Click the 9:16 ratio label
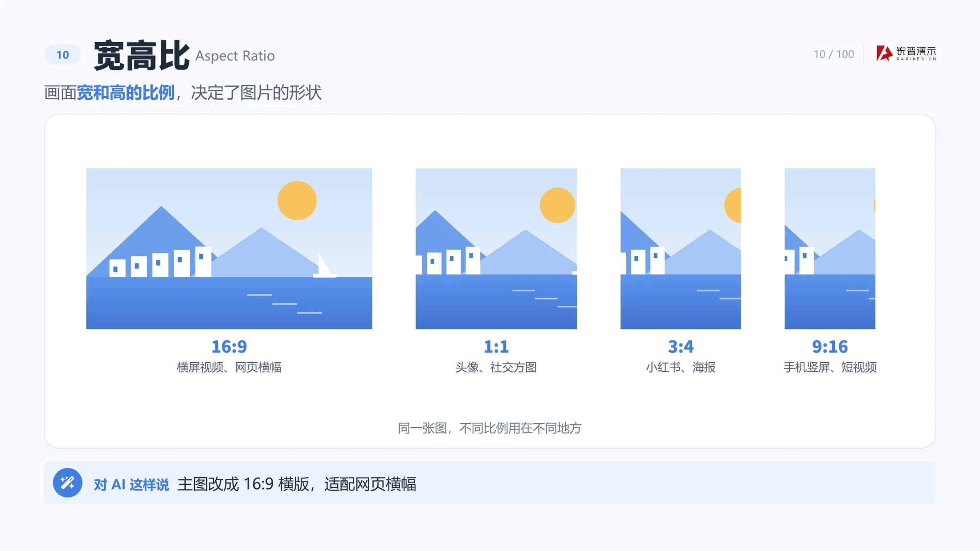The width and height of the screenshot is (980, 551). (x=830, y=347)
